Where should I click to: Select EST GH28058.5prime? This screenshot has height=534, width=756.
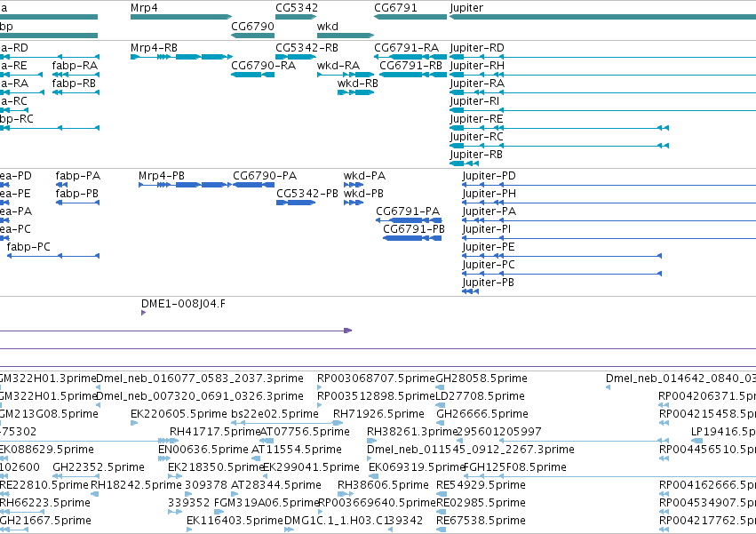coord(481,379)
